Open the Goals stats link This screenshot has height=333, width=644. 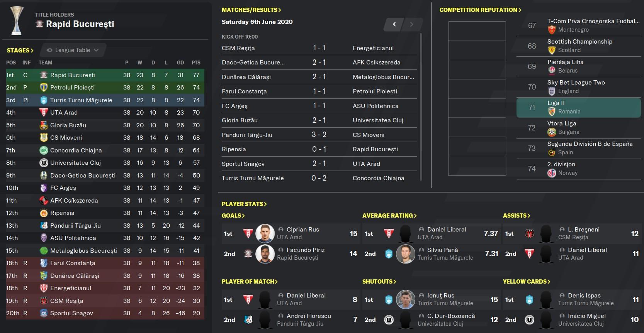coord(233,216)
